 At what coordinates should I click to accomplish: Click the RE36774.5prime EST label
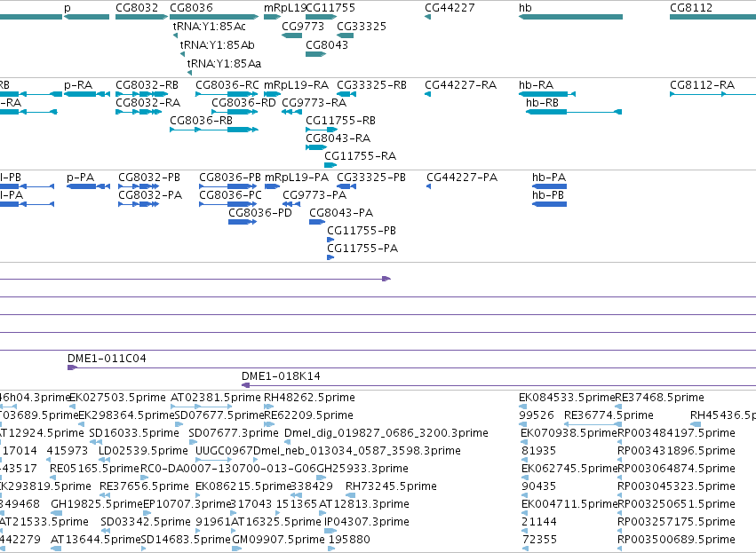tap(609, 415)
